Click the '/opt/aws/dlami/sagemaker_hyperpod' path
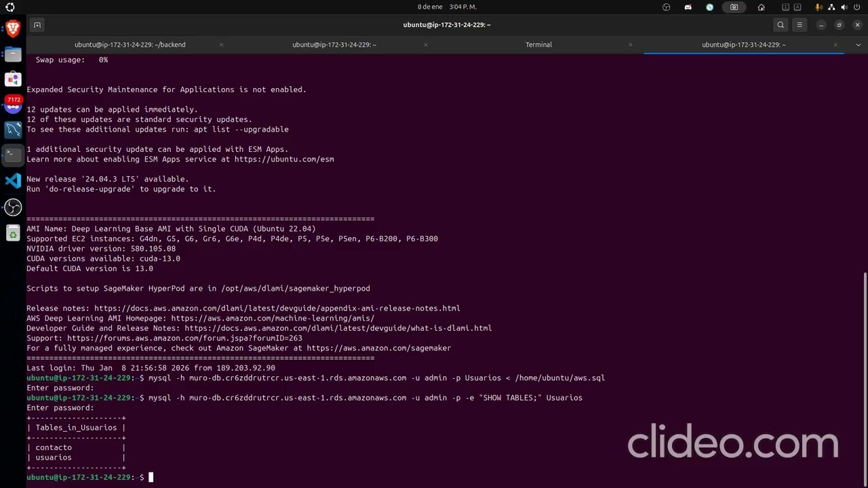Viewport: 868px width, 488px height. pyautogui.click(x=295, y=289)
